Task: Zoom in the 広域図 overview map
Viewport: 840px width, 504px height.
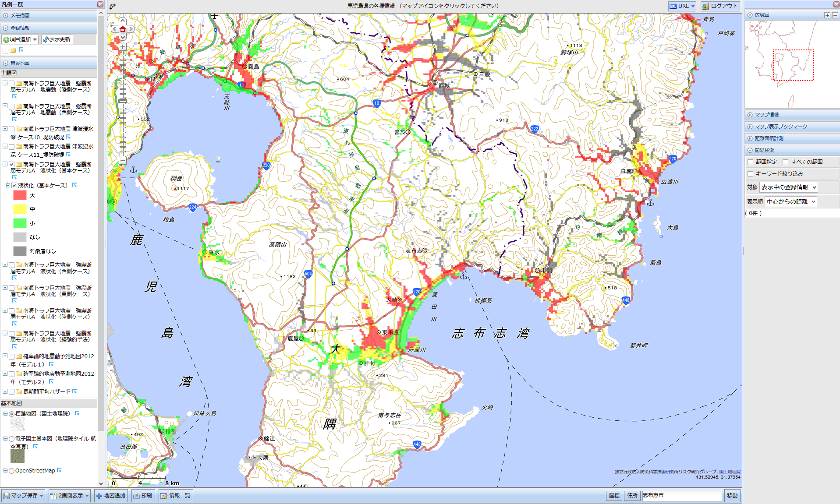Action: pos(827,15)
